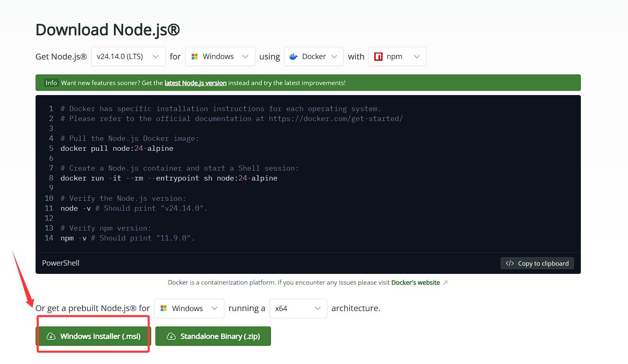Click the Windows logo in platform selector
628x364 pixels.
point(195,57)
